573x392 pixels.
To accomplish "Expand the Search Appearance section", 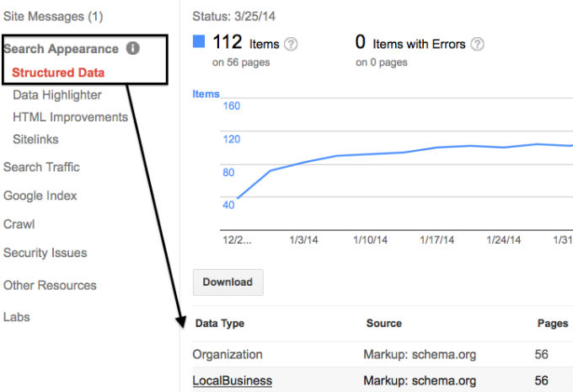I will coord(61,49).
